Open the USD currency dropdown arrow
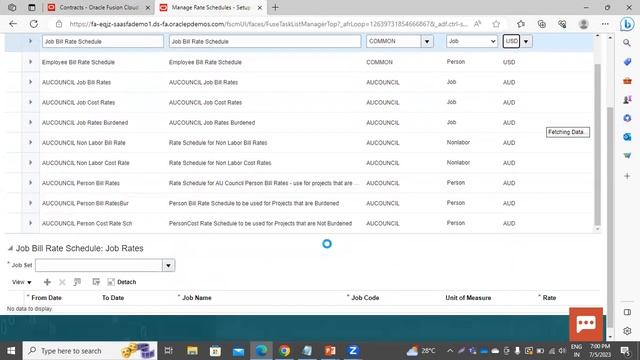This screenshot has width=640, height=360. coord(526,41)
